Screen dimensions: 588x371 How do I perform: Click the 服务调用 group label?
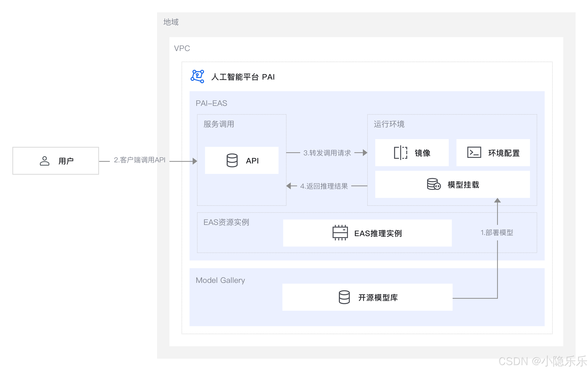(x=219, y=124)
